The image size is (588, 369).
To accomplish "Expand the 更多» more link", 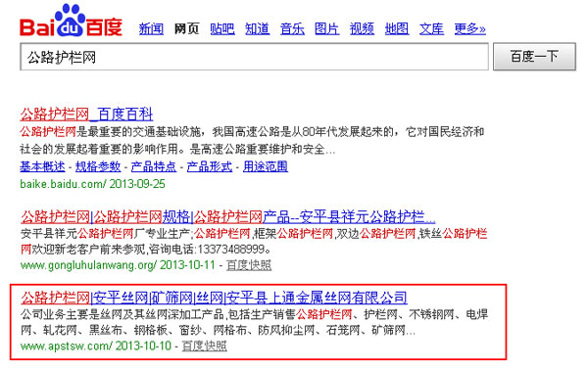I will (x=469, y=28).
